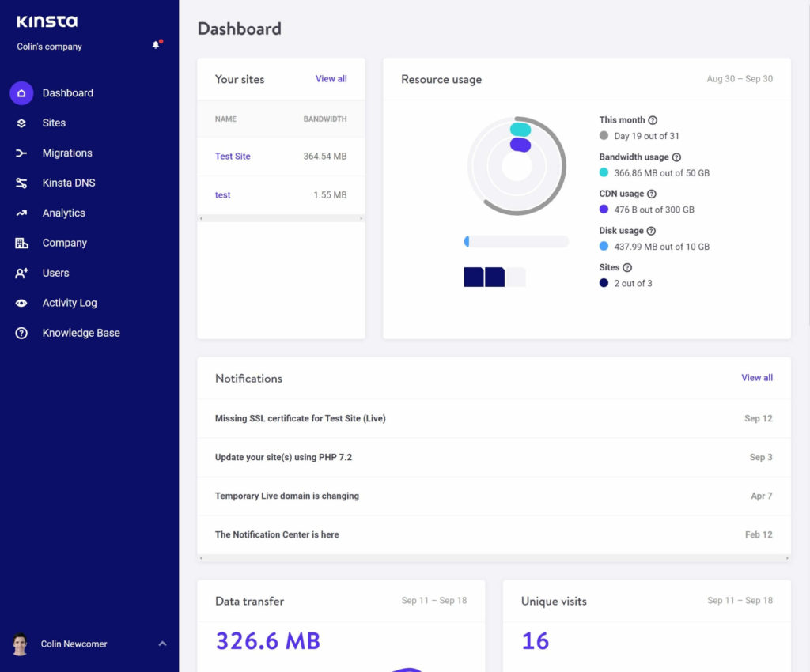Image resolution: width=810 pixels, height=672 pixels.
Task: Open the Knowledge Base from the sidebar
Action: pos(21,333)
